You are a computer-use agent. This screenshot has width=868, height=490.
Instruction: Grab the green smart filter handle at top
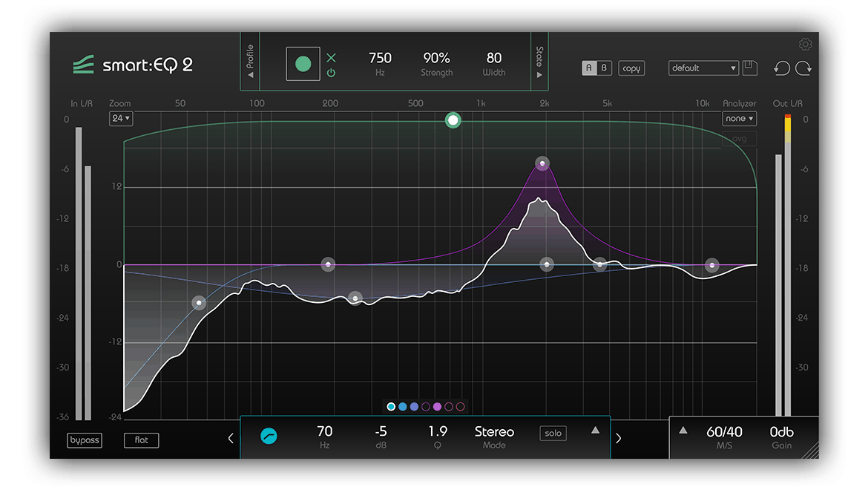(x=453, y=120)
